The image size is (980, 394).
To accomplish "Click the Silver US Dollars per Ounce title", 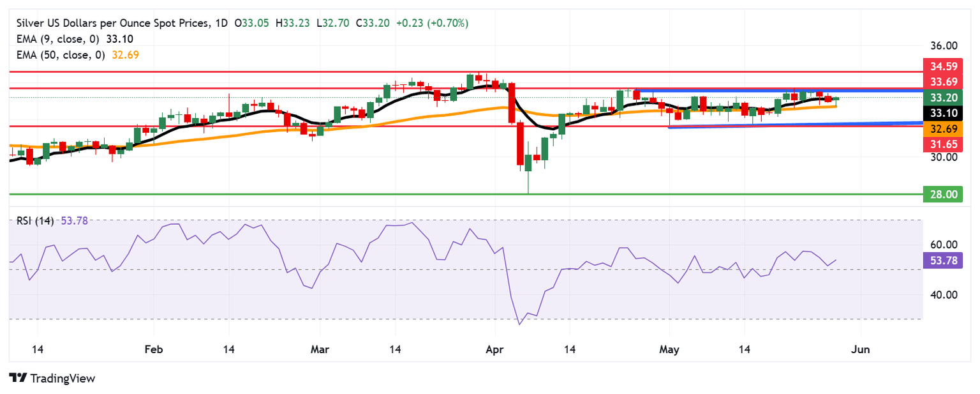I will pyautogui.click(x=108, y=23).
